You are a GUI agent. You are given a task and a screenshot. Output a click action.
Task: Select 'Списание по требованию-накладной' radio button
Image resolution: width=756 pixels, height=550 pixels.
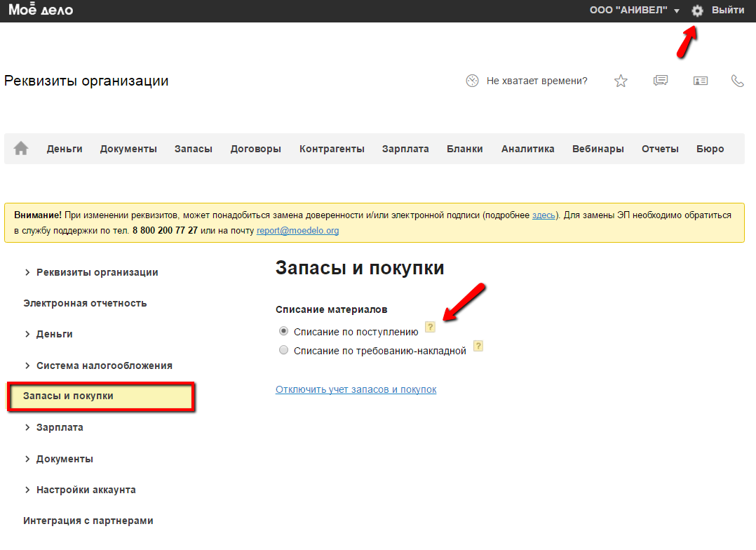click(x=283, y=350)
